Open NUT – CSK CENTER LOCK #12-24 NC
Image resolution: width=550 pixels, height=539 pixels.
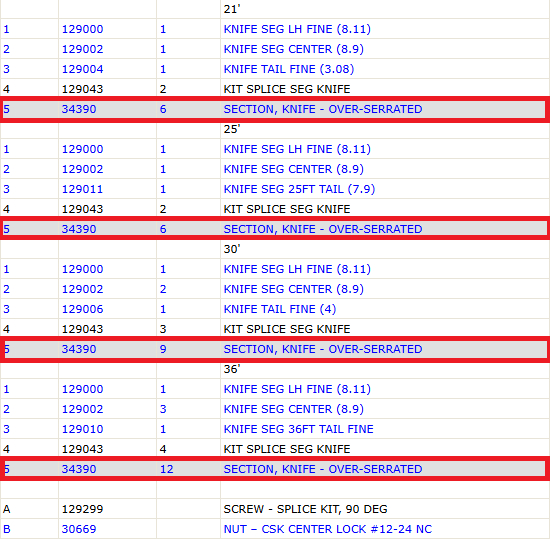coord(328,529)
